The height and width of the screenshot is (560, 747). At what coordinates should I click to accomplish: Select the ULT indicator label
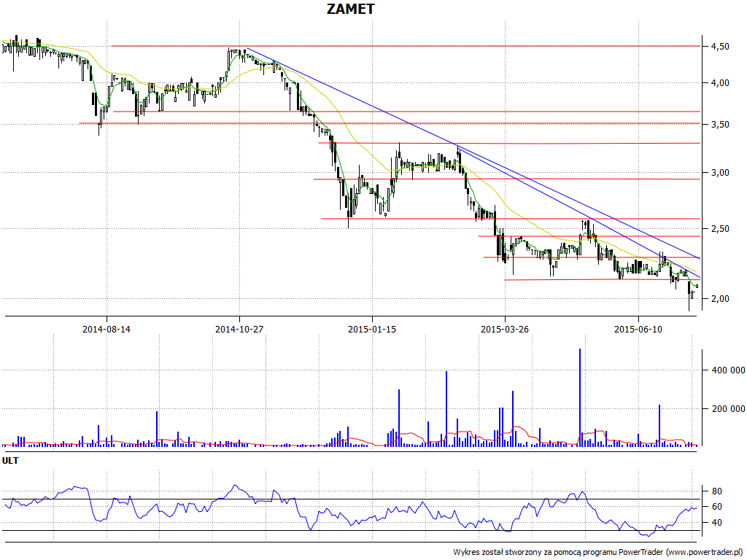point(10,461)
